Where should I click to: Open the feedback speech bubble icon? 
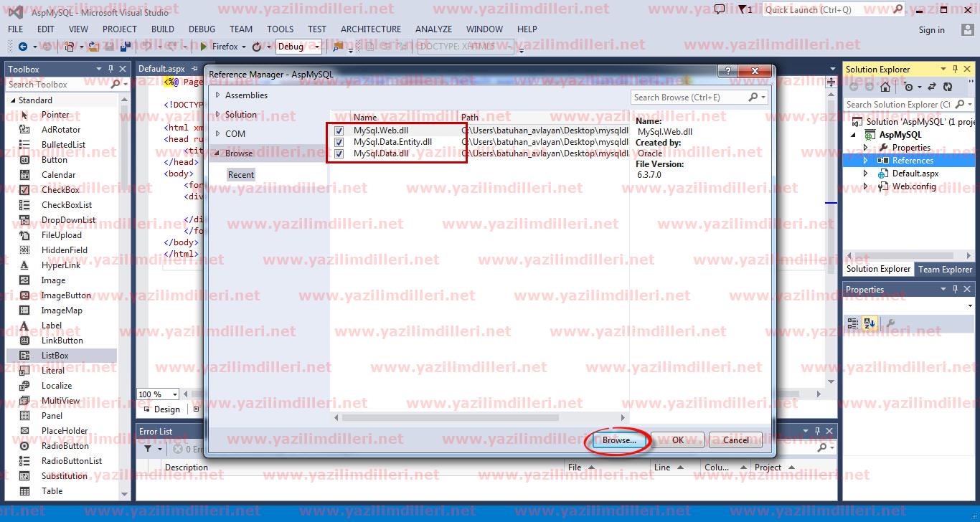(x=720, y=10)
